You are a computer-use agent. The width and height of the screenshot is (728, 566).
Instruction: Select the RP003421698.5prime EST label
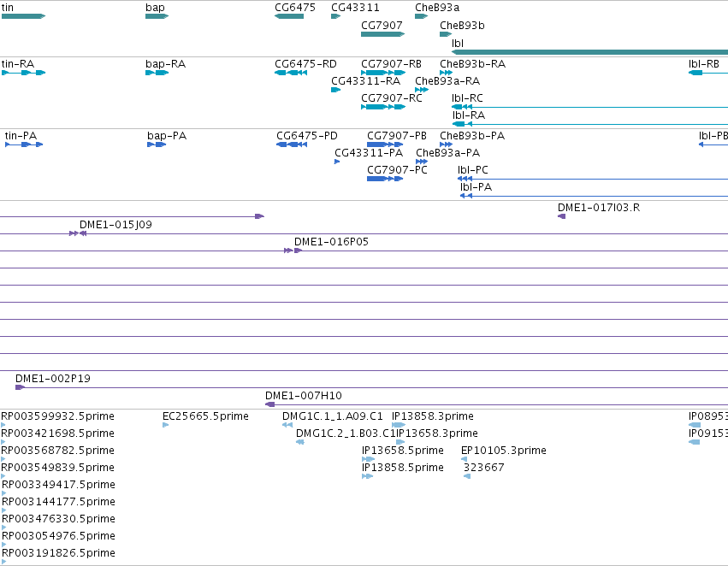coord(57,433)
